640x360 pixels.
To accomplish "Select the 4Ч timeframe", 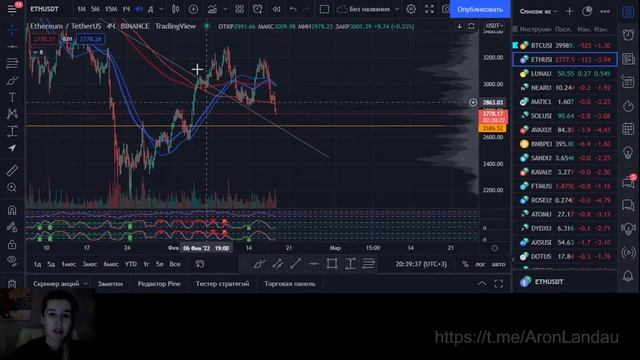I will (x=139, y=9).
